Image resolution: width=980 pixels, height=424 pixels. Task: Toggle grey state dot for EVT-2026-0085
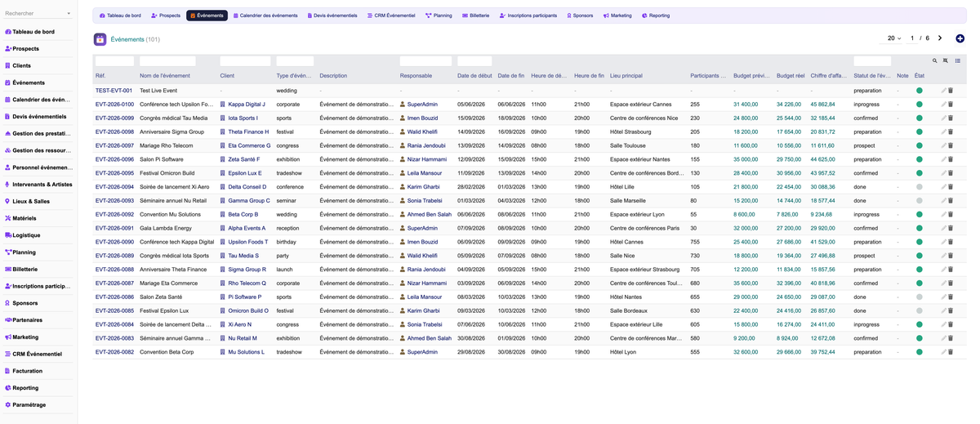919,310
